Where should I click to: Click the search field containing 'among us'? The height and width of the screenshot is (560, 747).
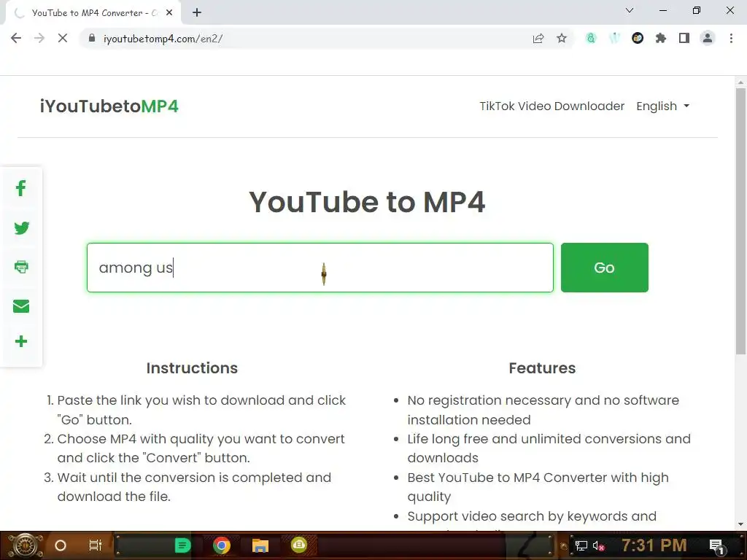320,268
